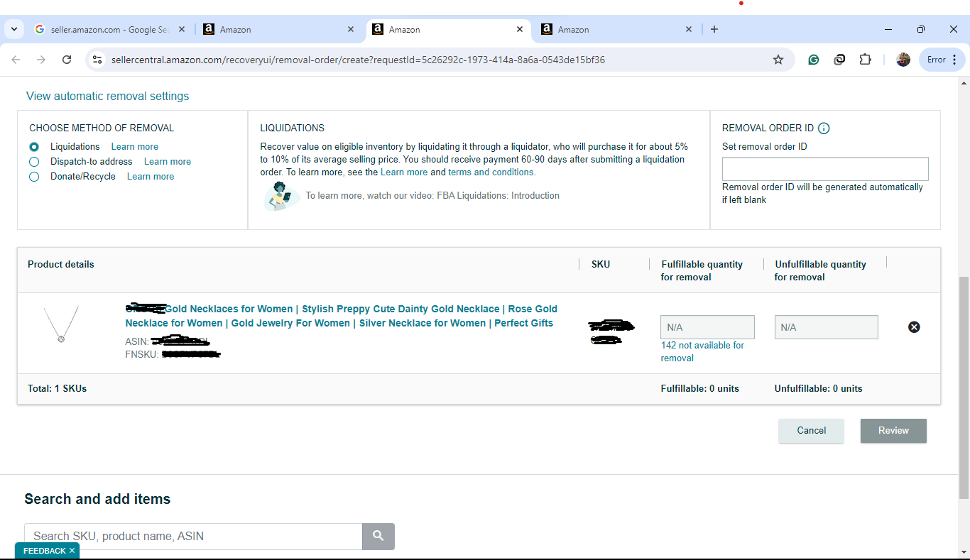Open the terms and conditions link
The width and height of the screenshot is (970, 560).
coord(491,172)
